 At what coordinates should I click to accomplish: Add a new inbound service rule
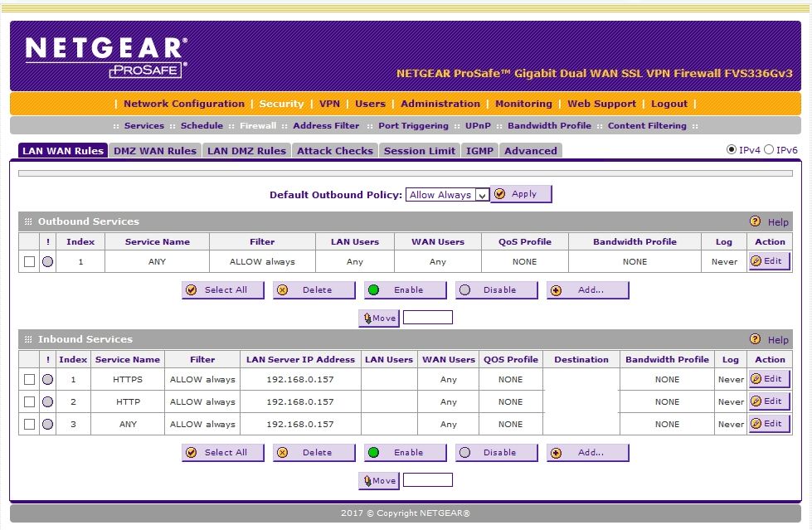(x=588, y=452)
